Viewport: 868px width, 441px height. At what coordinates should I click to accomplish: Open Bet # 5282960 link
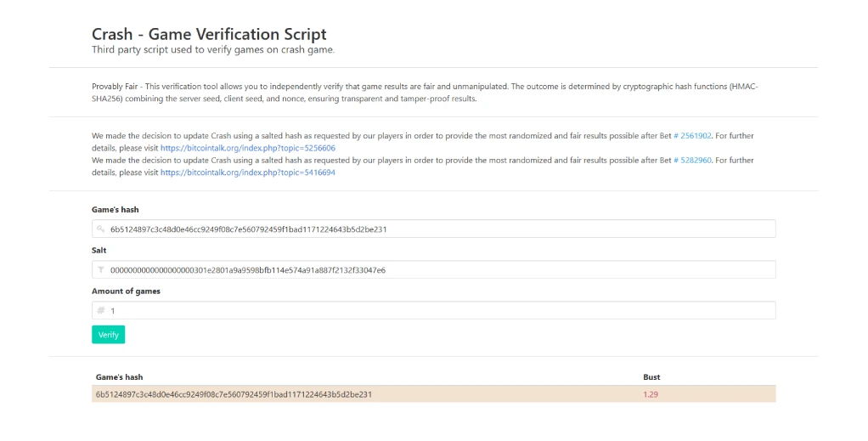692,160
